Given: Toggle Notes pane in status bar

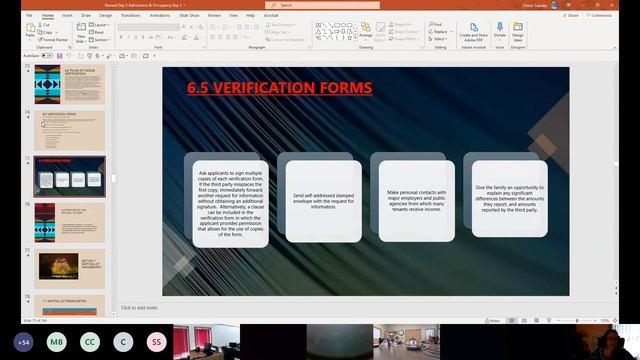Looking at the screenshot, I should (x=492, y=321).
